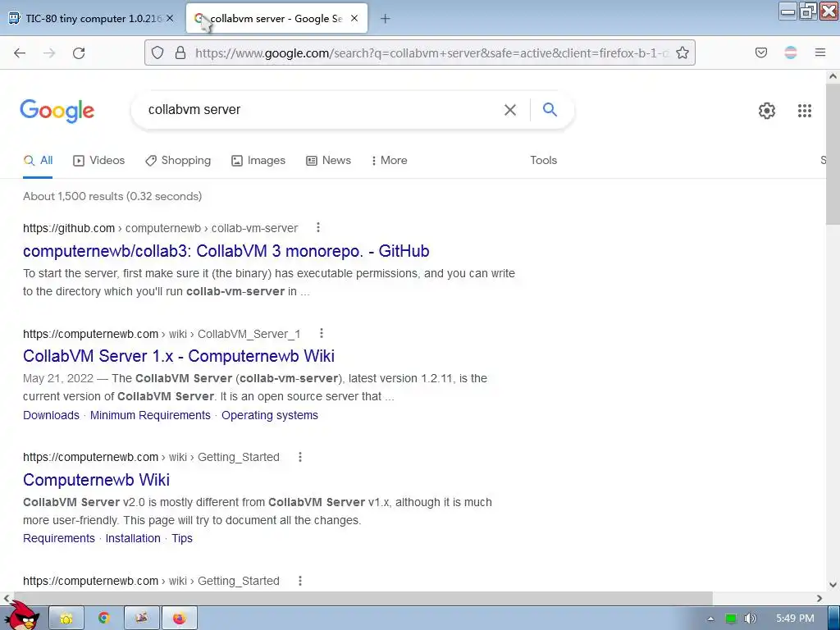Open search Tools options
The width and height of the screenshot is (840, 630).
coord(543,160)
